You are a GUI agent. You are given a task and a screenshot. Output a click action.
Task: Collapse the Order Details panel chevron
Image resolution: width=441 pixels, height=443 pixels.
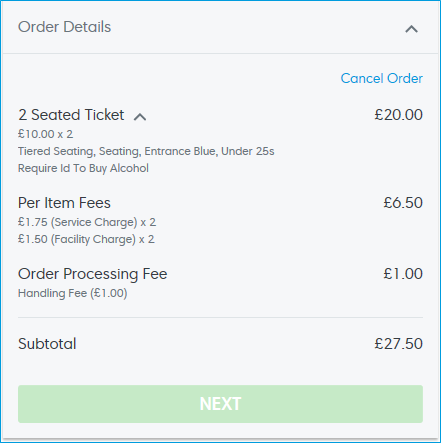pyautogui.click(x=411, y=29)
